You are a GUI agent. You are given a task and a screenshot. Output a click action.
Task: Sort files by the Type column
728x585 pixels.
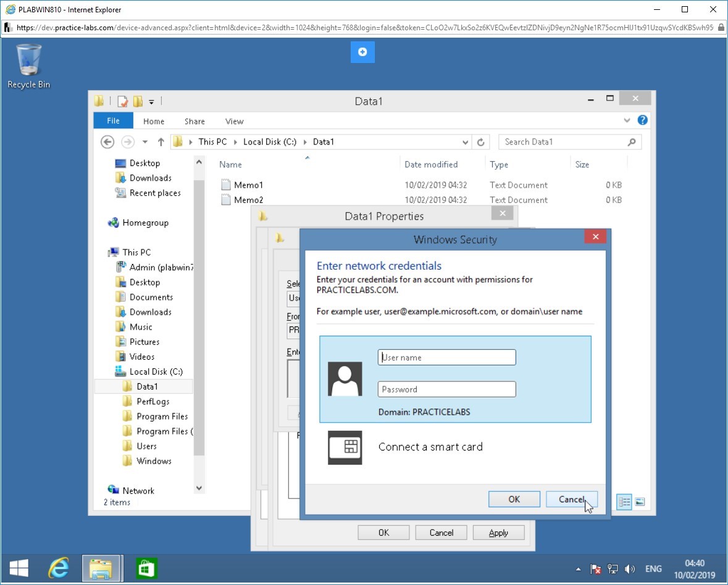[x=499, y=165]
